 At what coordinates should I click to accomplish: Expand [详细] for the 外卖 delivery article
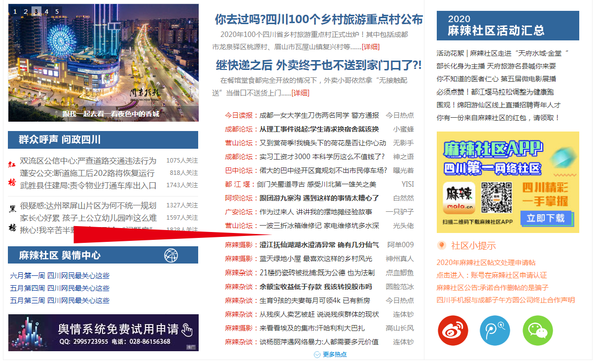click(x=300, y=93)
